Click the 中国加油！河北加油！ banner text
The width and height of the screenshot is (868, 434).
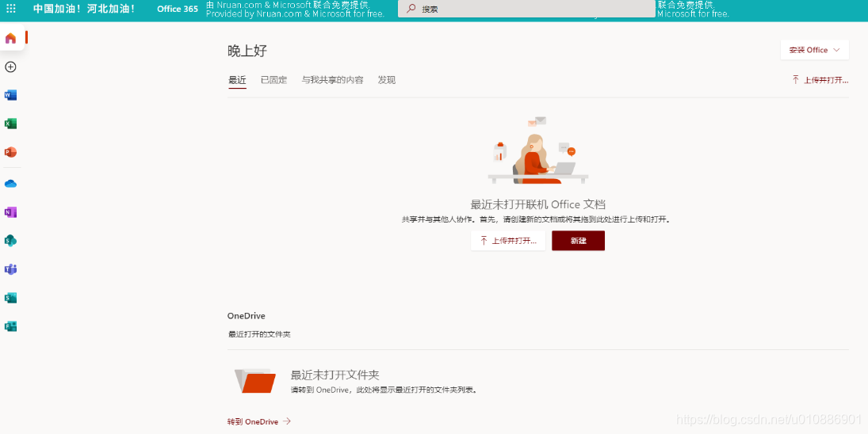84,9
